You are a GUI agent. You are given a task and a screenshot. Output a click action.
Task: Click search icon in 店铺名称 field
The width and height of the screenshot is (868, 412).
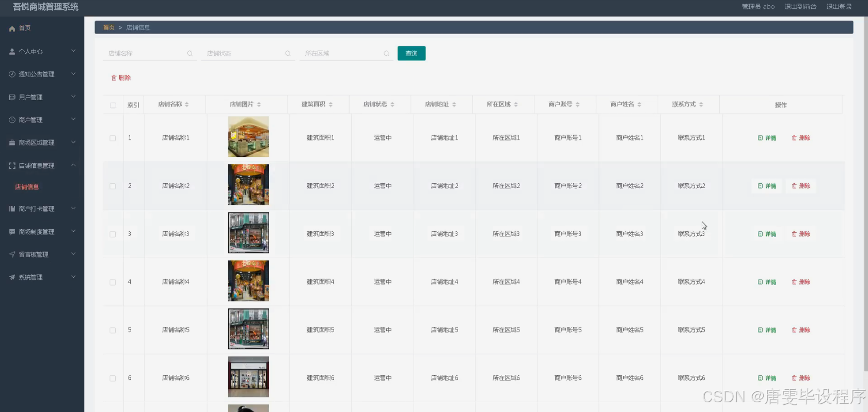(190, 53)
